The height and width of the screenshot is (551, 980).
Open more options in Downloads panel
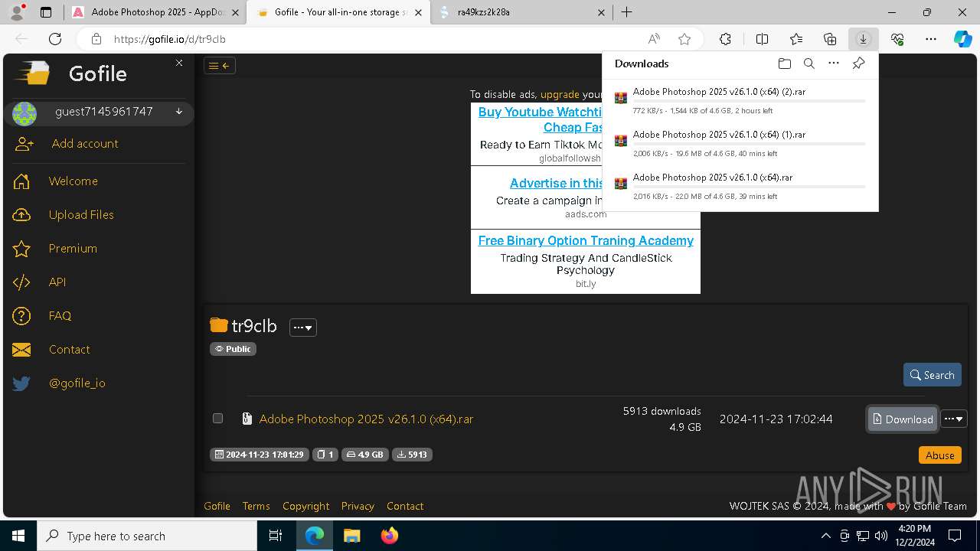834,64
